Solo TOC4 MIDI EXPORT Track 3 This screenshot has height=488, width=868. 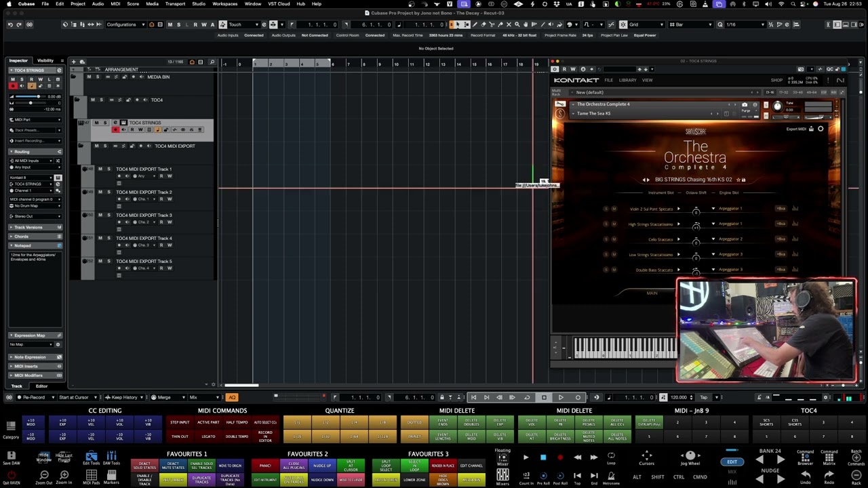(x=108, y=215)
